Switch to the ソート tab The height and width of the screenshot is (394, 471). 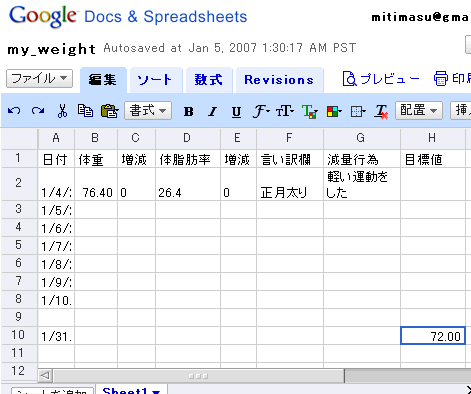tap(155, 80)
